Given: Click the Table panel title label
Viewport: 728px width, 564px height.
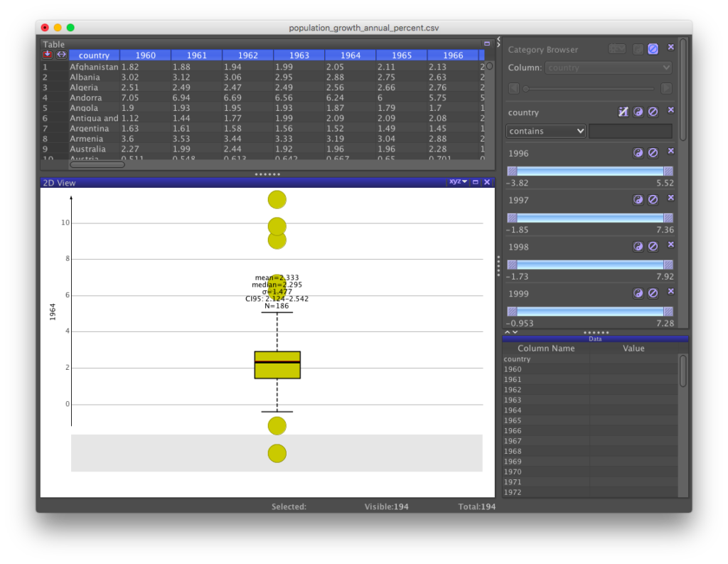Looking at the screenshot, I should click(x=54, y=43).
